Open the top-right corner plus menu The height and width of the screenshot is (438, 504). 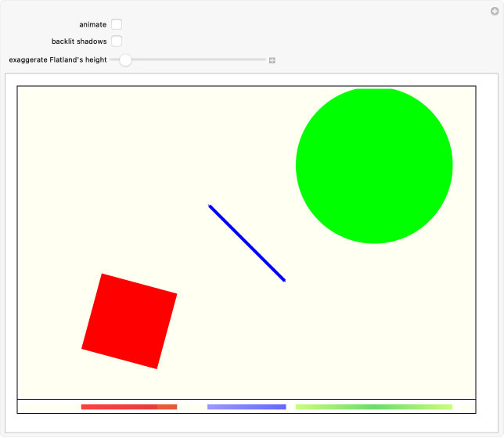coord(494,10)
